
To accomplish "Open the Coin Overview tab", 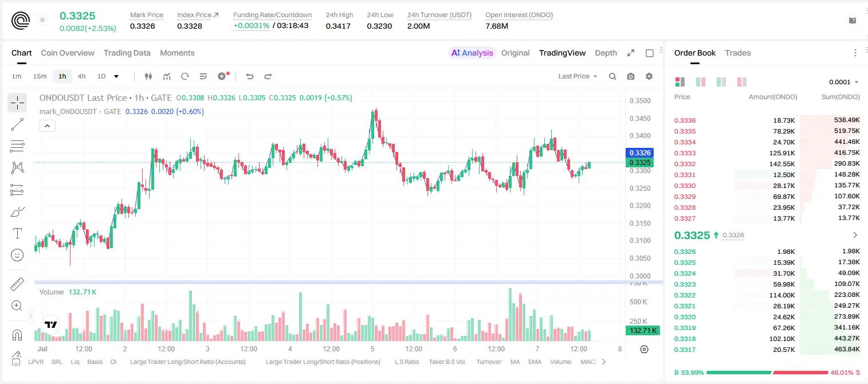I will click(68, 53).
